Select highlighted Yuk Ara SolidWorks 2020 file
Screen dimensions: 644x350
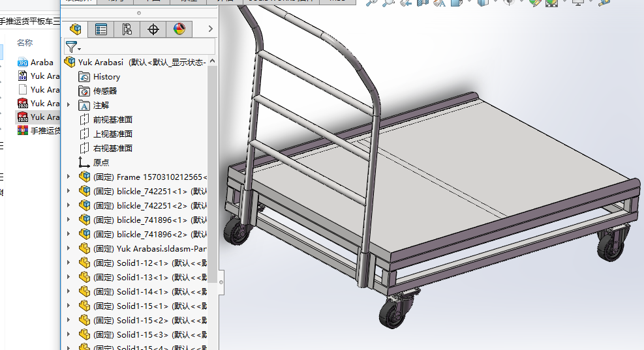pos(39,117)
